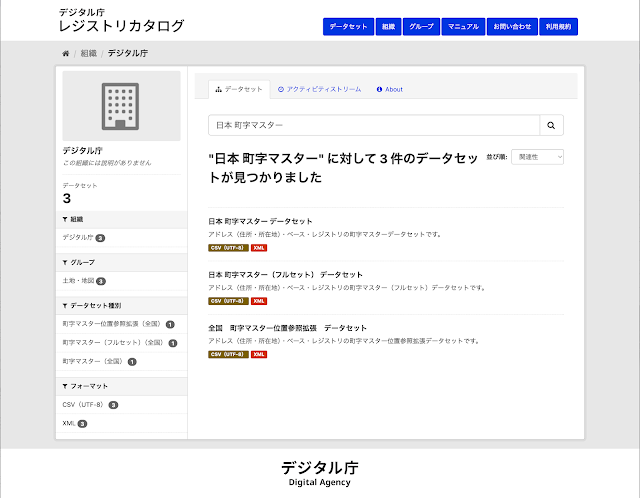The height and width of the screenshot is (498, 640).
Task: Click the グループ facet header filter icon
Action: pyautogui.click(x=65, y=262)
